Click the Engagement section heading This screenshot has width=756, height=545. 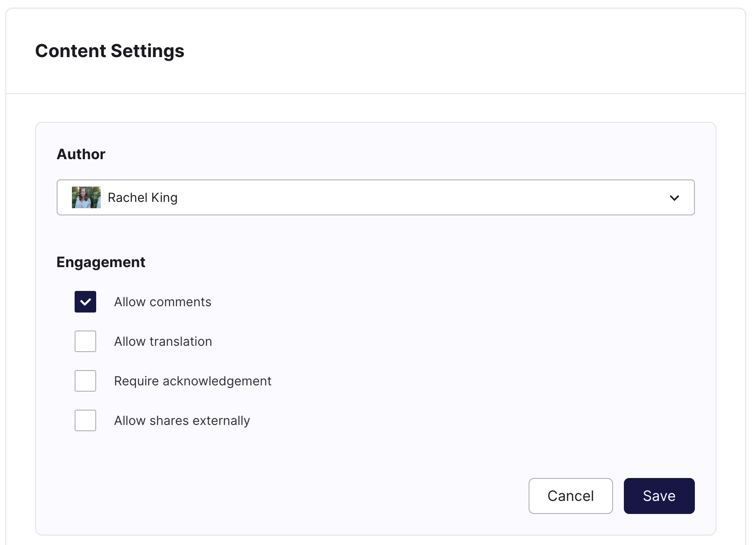click(101, 262)
